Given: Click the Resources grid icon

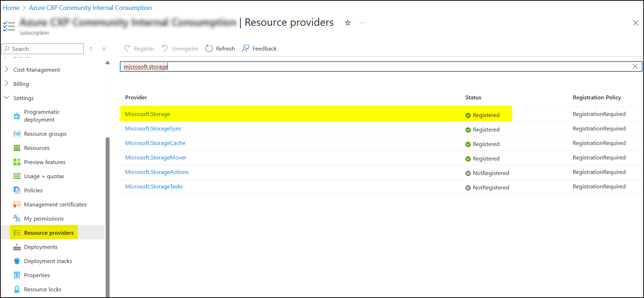Looking at the screenshot, I should pyautogui.click(x=17, y=148).
